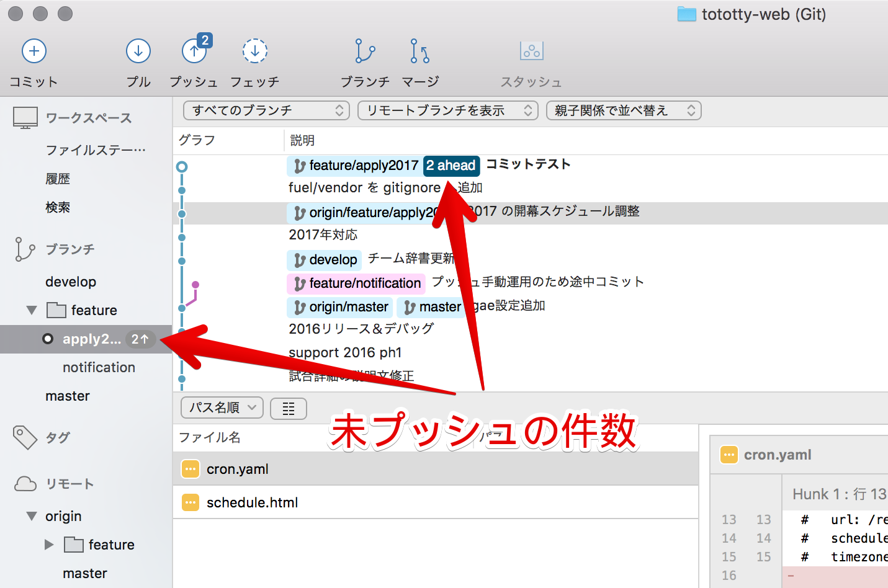This screenshot has height=588, width=888.
Task: Select the cron.yaml file entry
Action: tap(237, 469)
